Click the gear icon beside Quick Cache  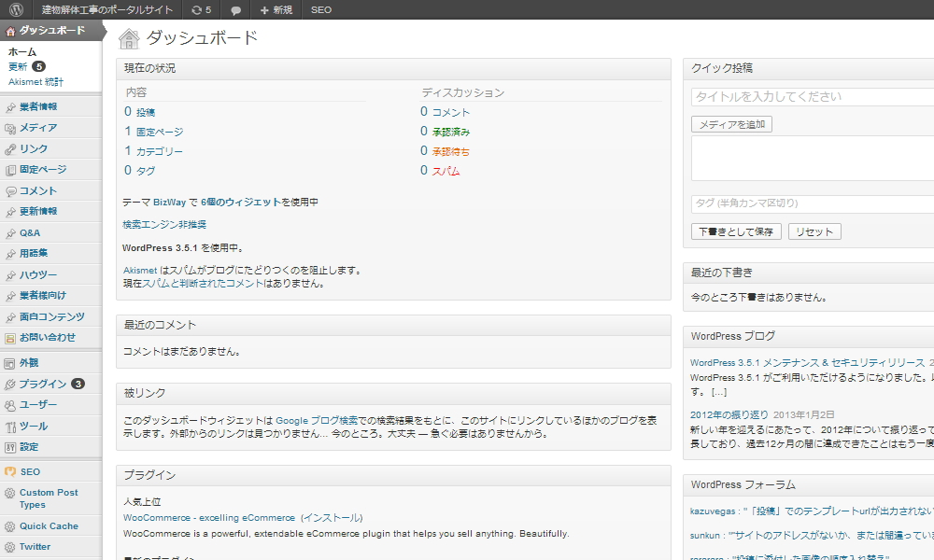10,526
